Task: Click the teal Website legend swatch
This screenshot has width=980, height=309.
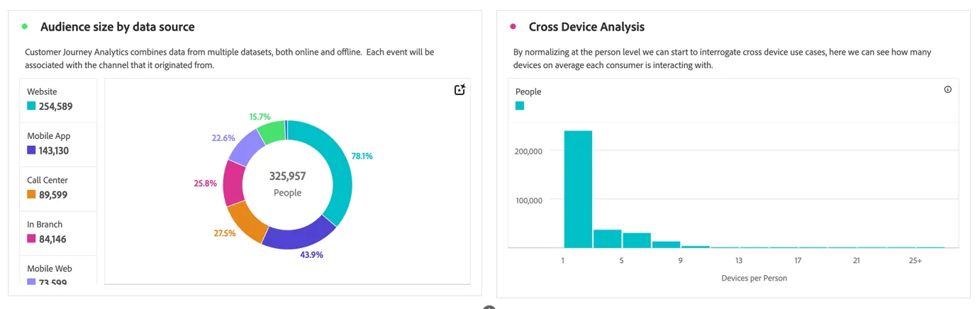Action: click(31, 106)
